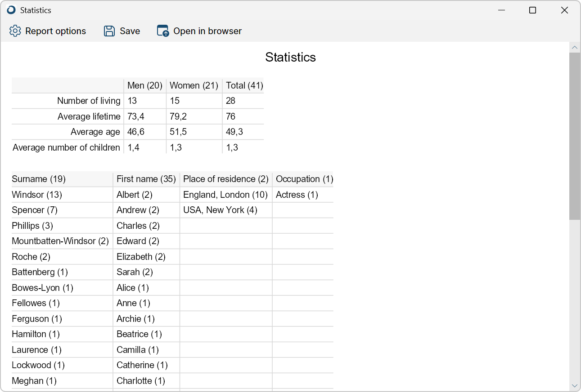Select England, London (10) cell
The height and width of the screenshot is (392, 581).
point(225,195)
